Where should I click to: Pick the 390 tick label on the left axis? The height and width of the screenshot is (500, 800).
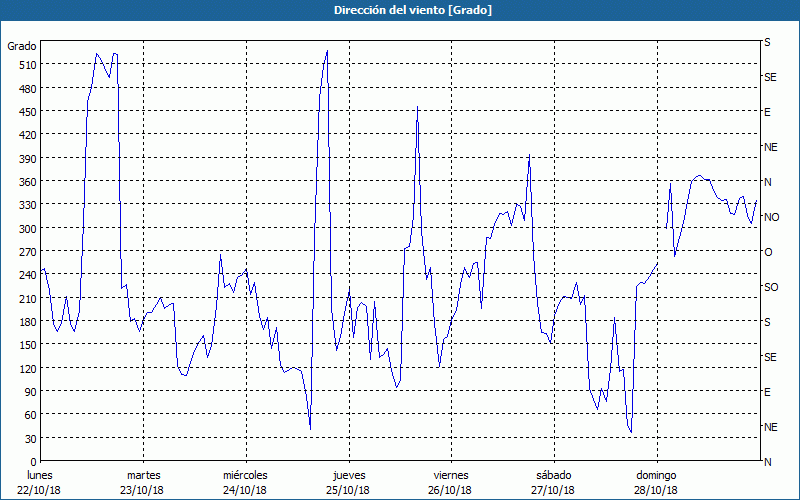click(27, 159)
